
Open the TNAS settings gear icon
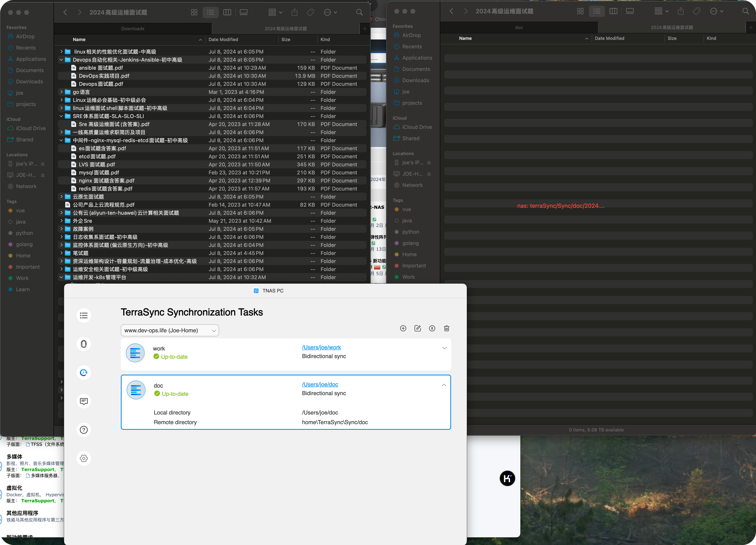point(84,458)
